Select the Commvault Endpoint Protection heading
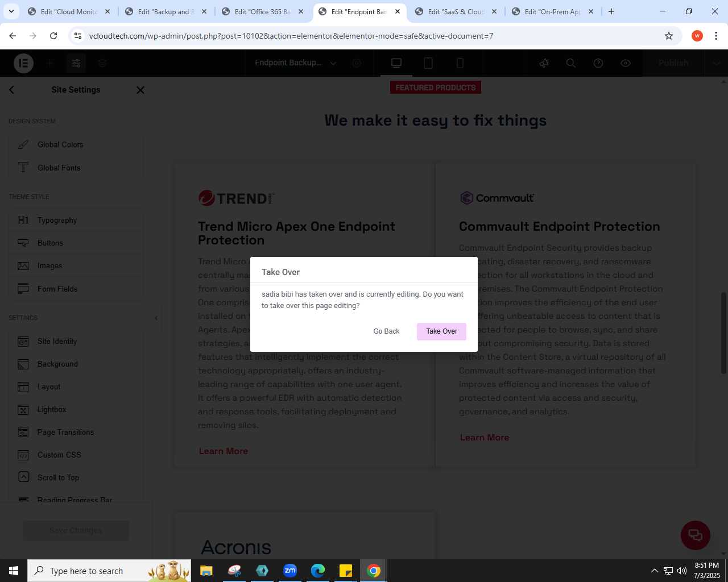The height and width of the screenshot is (582, 728). pos(560,226)
